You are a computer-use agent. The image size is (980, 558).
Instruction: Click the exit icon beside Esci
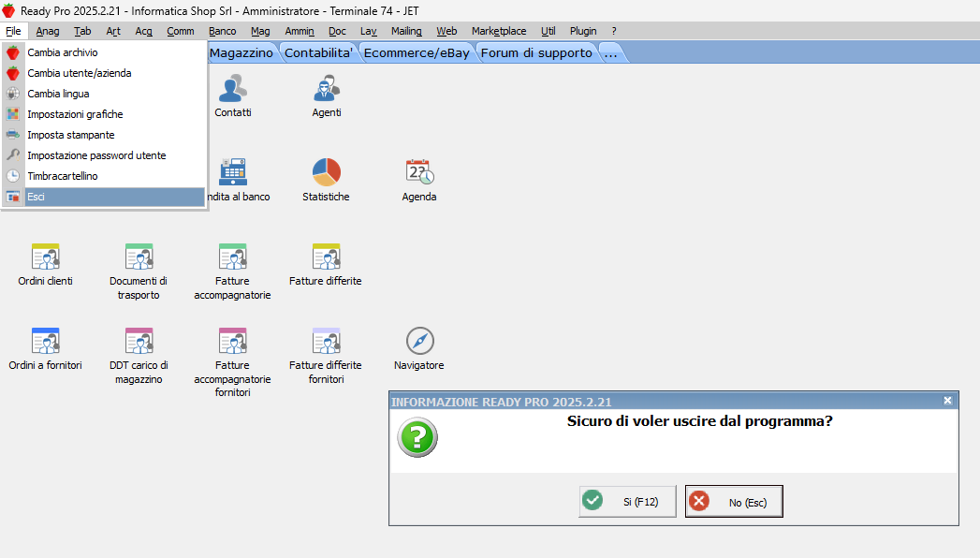tap(13, 197)
